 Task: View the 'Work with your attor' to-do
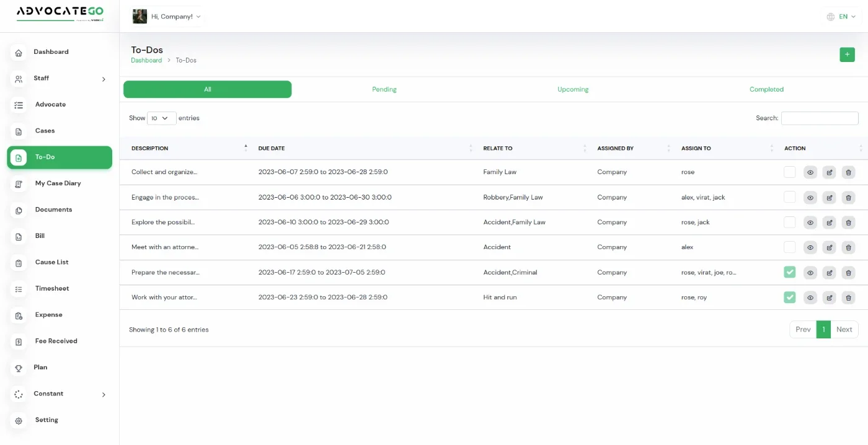tap(810, 297)
